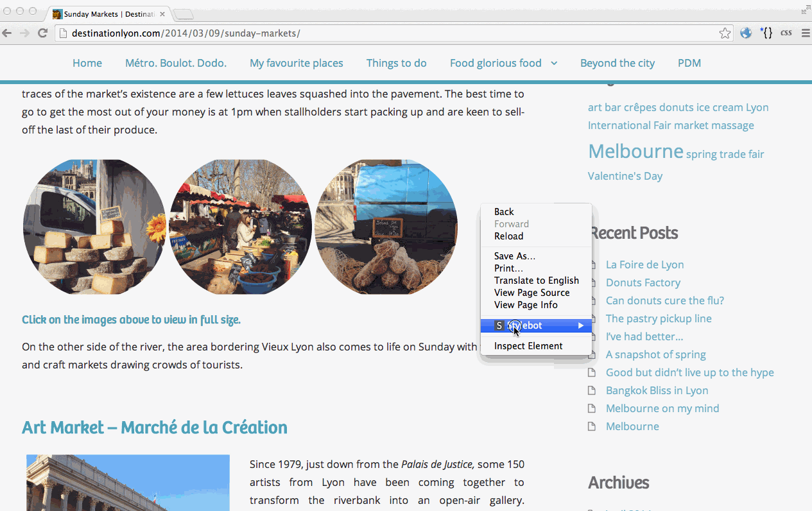Open a new tab

click(x=183, y=14)
